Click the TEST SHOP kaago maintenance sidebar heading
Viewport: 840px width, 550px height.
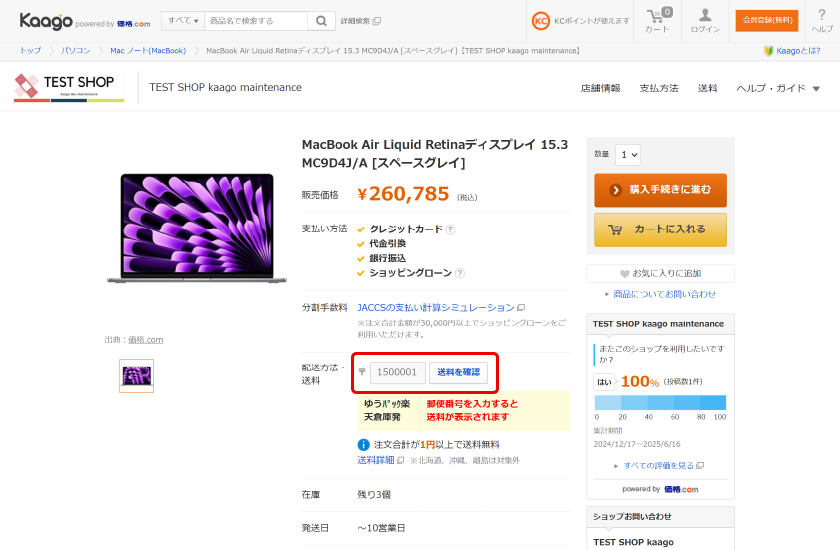[x=658, y=324]
